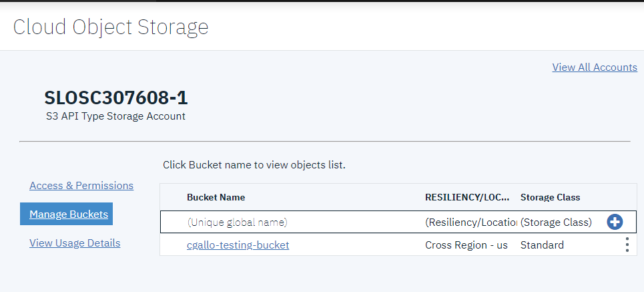
Task: Sort by the Bucket Name column header
Action: pos(216,197)
